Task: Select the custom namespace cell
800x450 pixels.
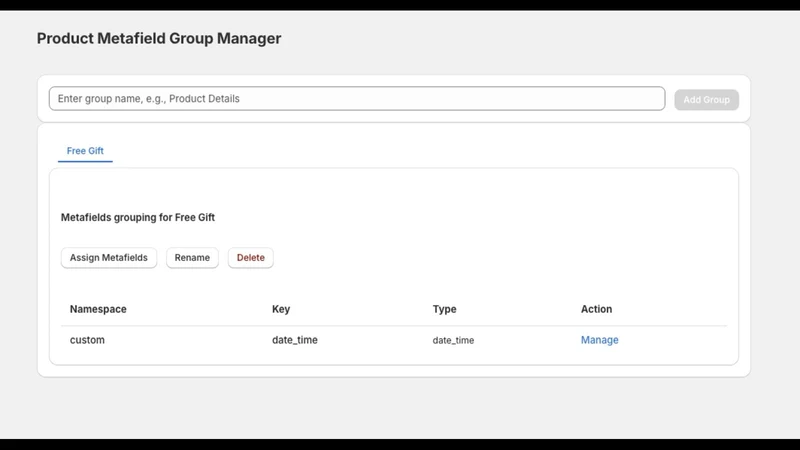Action: (x=87, y=340)
